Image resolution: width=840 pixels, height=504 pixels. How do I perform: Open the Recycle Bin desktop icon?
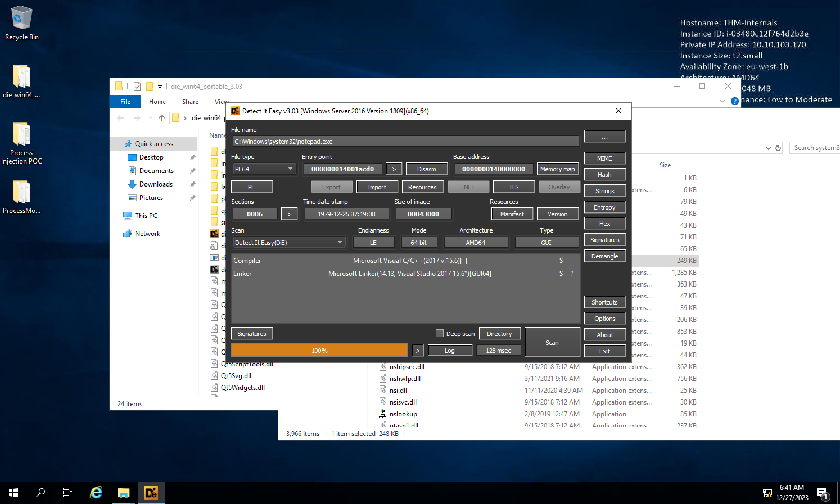pyautogui.click(x=21, y=24)
